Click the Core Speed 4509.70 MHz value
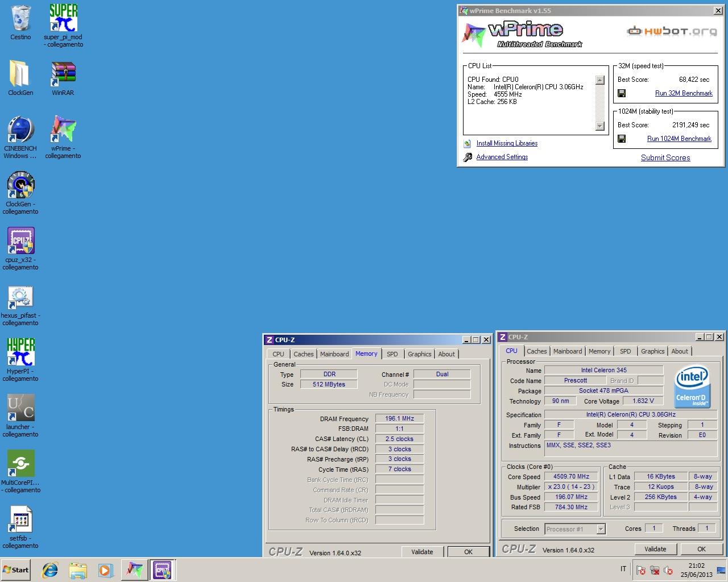 pos(571,477)
